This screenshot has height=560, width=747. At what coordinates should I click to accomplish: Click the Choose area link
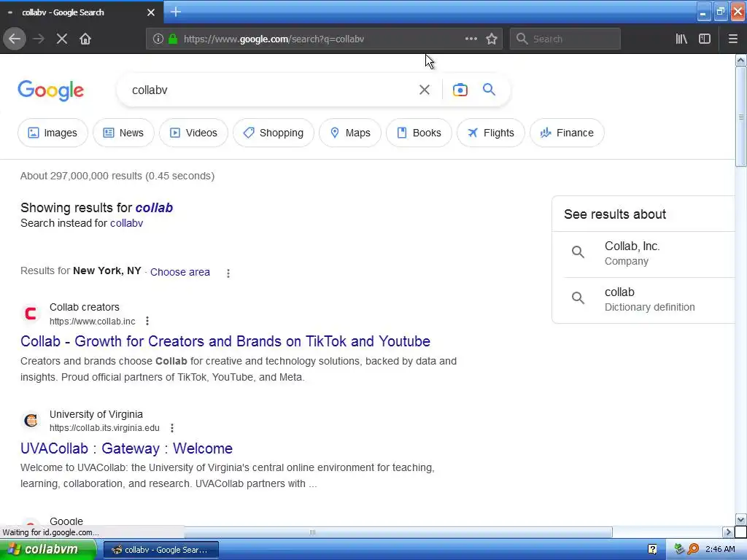[x=180, y=272]
